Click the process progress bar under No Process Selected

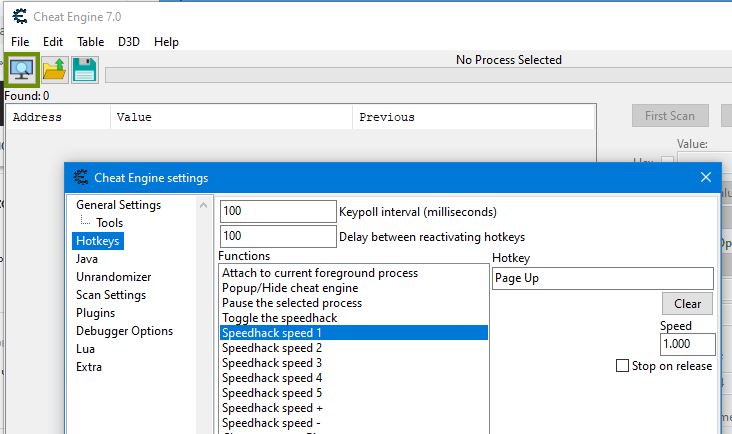[x=418, y=75]
